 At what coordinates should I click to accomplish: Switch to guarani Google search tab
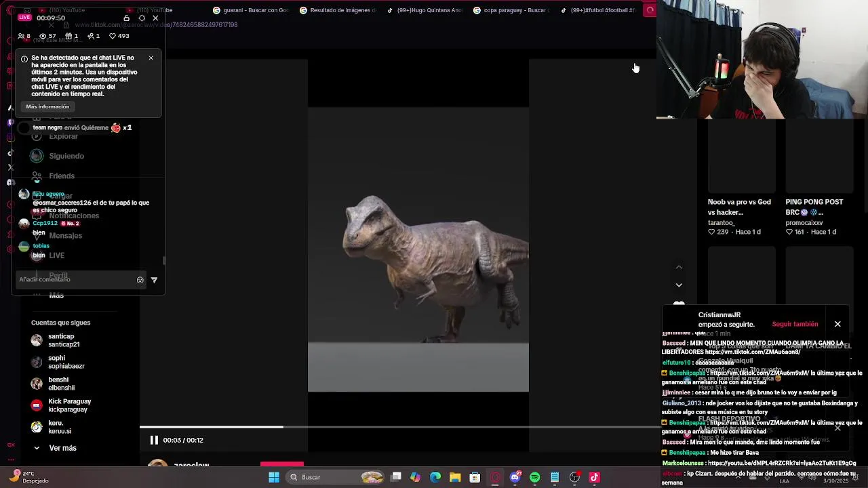coord(252,10)
